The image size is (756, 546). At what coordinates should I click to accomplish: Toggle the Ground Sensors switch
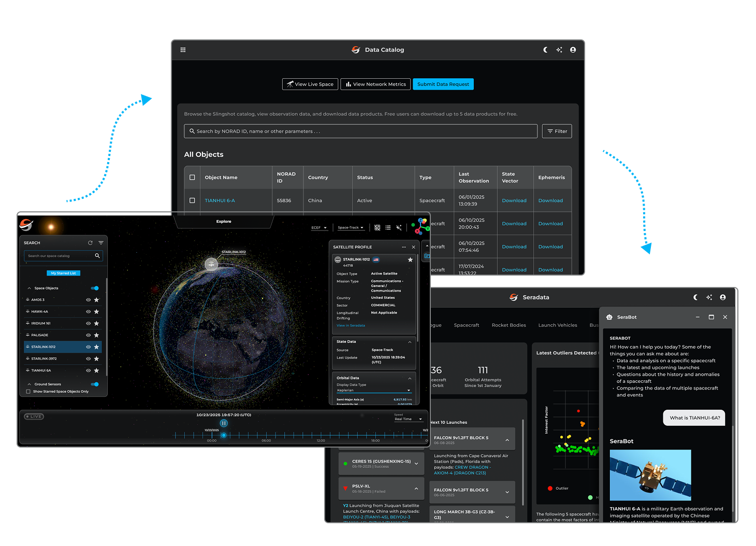point(95,384)
